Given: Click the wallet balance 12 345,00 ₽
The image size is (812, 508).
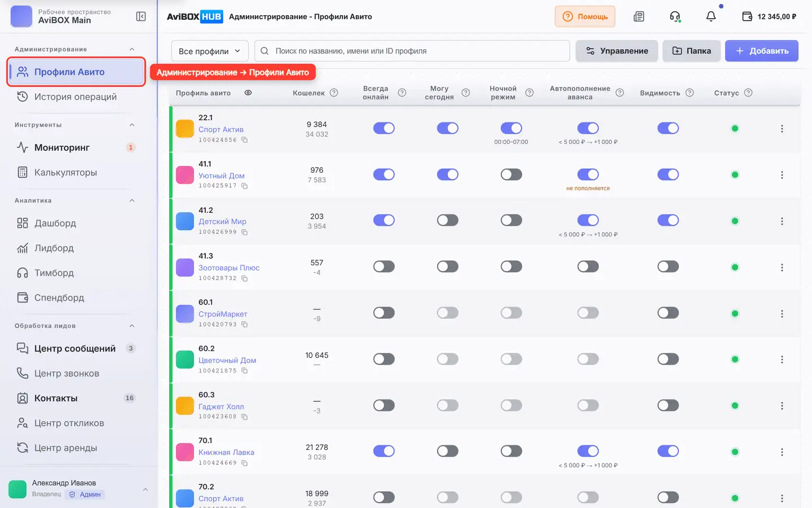Looking at the screenshot, I should coord(769,16).
